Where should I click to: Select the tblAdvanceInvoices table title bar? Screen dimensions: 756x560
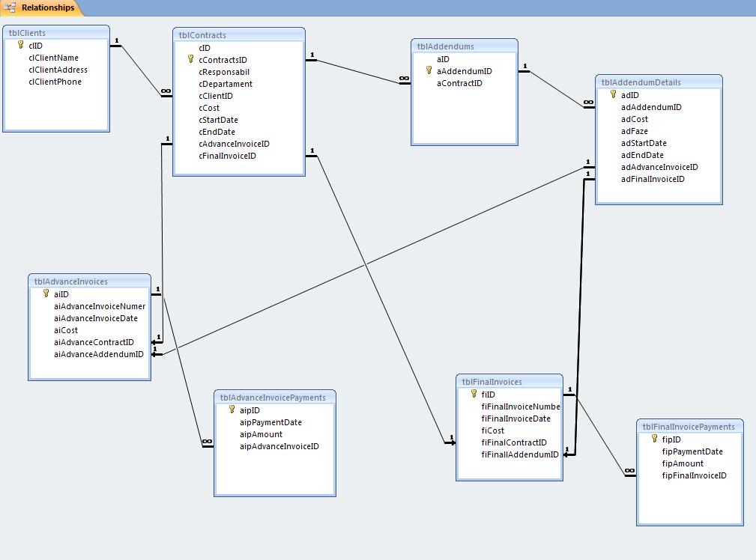89,281
